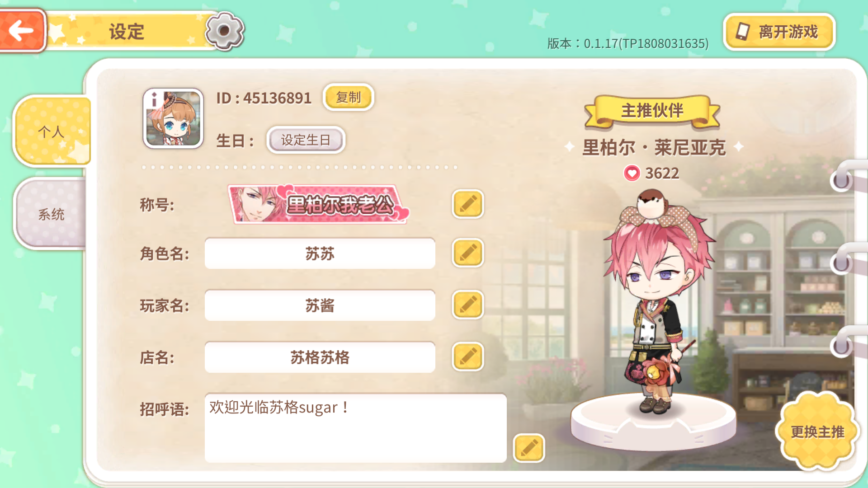Select the 玩家名 field showing 苏酱

coord(320,305)
